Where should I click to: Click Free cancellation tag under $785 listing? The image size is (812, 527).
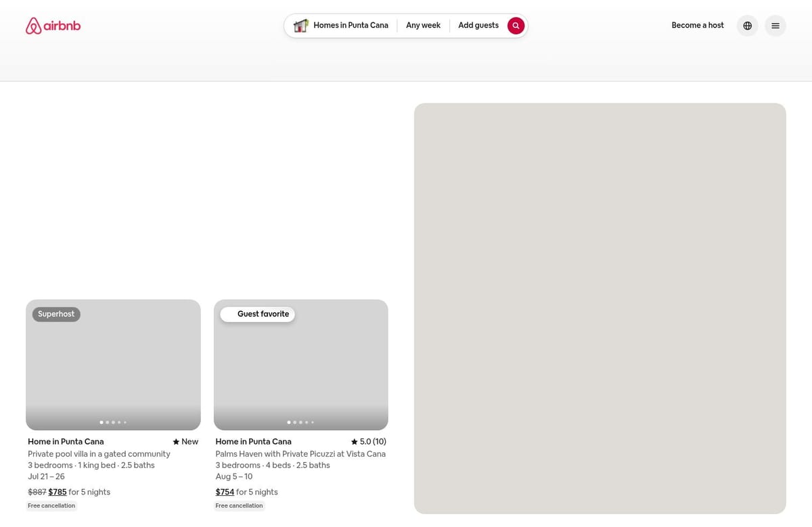[x=51, y=506]
